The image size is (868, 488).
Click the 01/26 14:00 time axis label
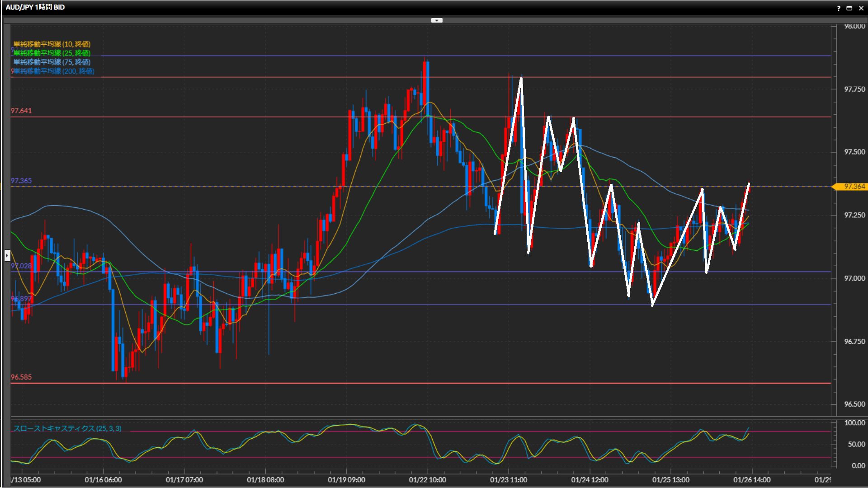point(751,480)
